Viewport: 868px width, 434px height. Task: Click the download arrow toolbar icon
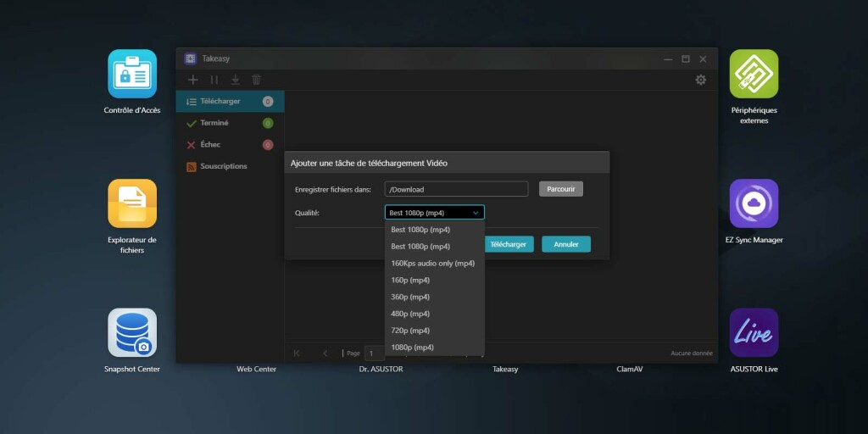point(236,80)
